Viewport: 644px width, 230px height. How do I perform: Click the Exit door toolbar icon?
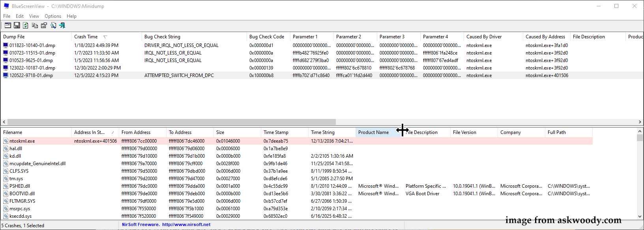click(62, 25)
